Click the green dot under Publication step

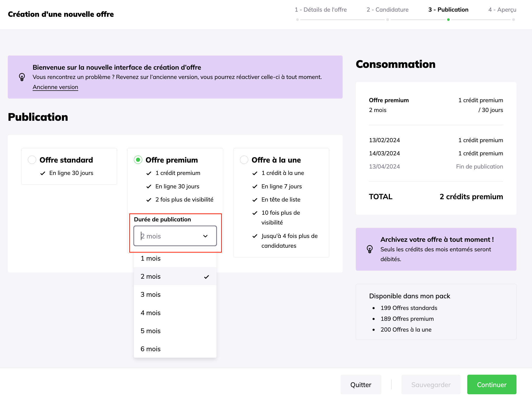[x=448, y=20]
